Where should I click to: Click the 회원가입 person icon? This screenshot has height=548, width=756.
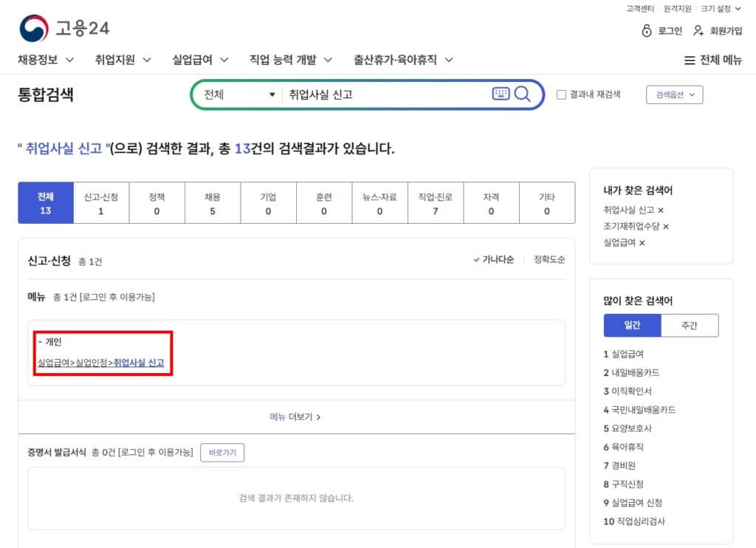tap(698, 31)
